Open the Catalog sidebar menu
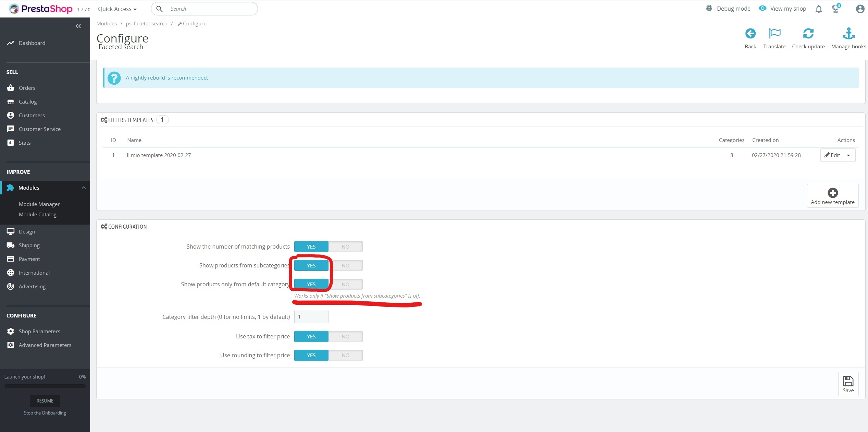The image size is (868, 432). click(28, 101)
